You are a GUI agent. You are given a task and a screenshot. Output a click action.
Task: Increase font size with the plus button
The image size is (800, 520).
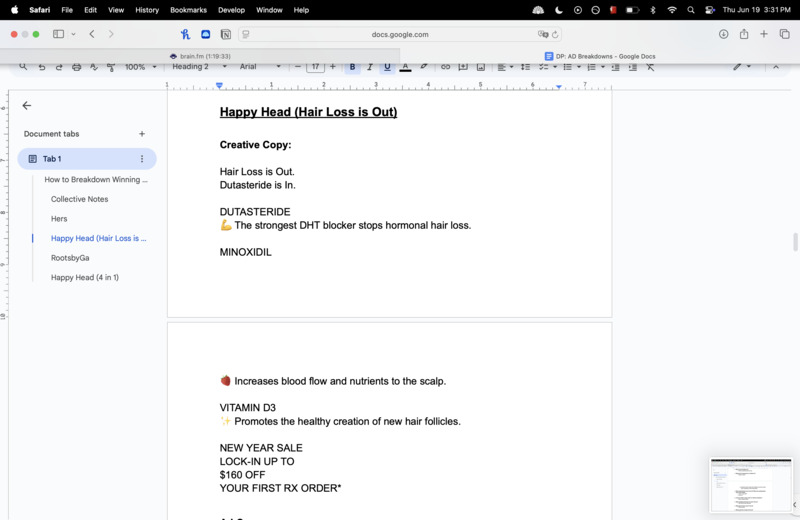point(333,67)
